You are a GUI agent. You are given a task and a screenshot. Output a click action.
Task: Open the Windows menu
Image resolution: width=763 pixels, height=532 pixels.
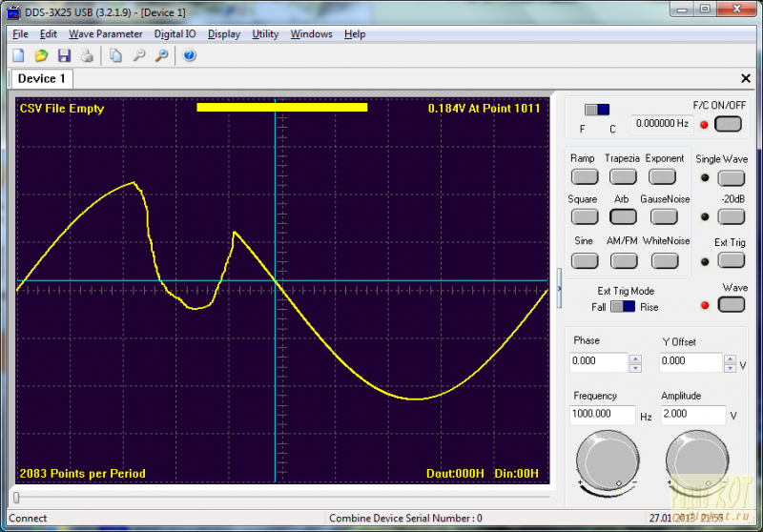pyautogui.click(x=312, y=34)
